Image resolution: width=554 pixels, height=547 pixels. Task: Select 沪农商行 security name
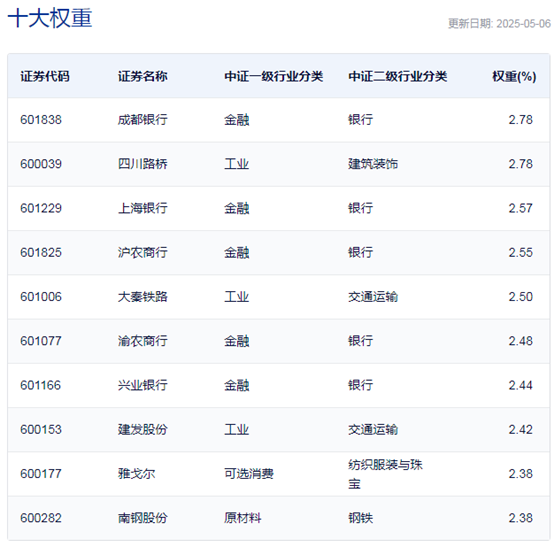143,253
